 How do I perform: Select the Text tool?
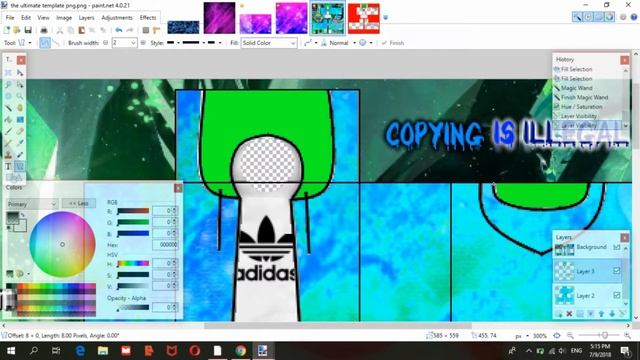click(x=8, y=166)
